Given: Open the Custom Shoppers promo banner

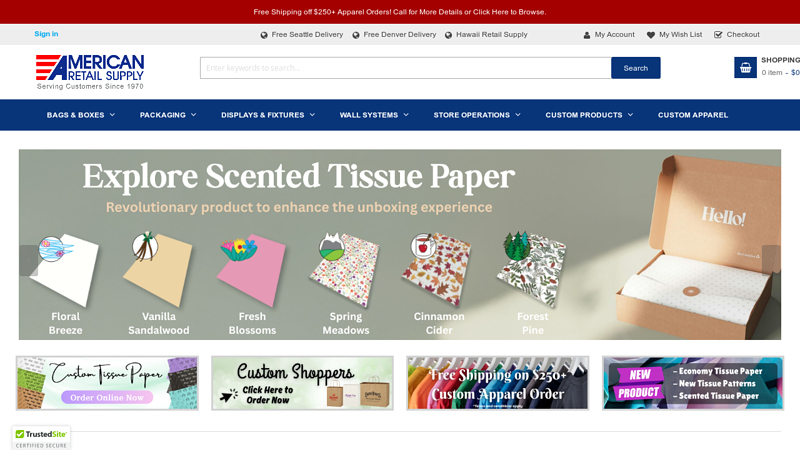Looking at the screenshot, I should [303, 383].
